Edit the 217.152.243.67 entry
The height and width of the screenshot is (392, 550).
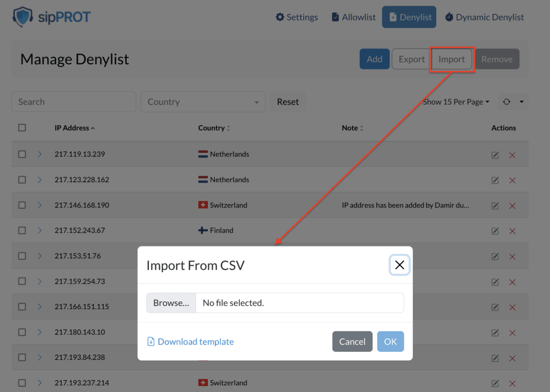point(495,231)
